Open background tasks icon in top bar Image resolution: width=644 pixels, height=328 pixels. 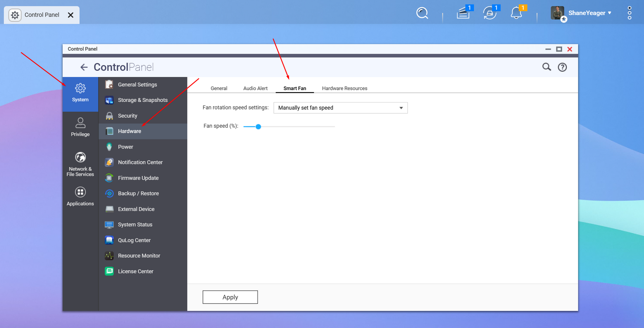[464, 13]
